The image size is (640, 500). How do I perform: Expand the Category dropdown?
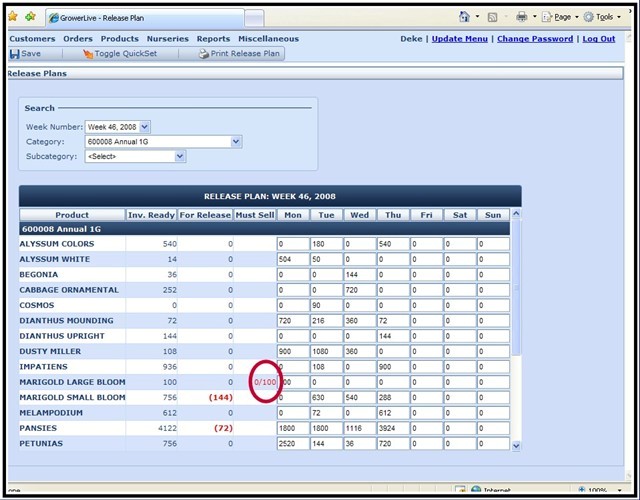coord(236,142)
